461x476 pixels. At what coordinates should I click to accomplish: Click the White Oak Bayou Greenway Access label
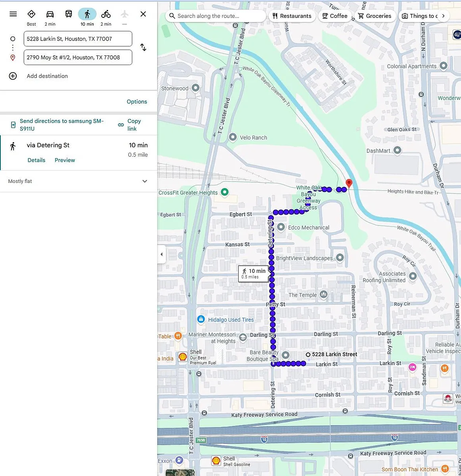click(x=309, y=197)
